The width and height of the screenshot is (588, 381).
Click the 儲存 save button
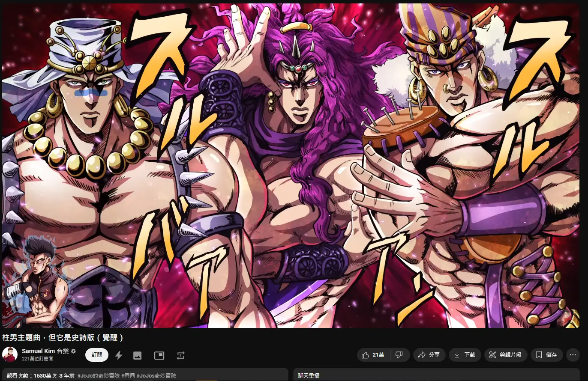click(x=546, y=355)
